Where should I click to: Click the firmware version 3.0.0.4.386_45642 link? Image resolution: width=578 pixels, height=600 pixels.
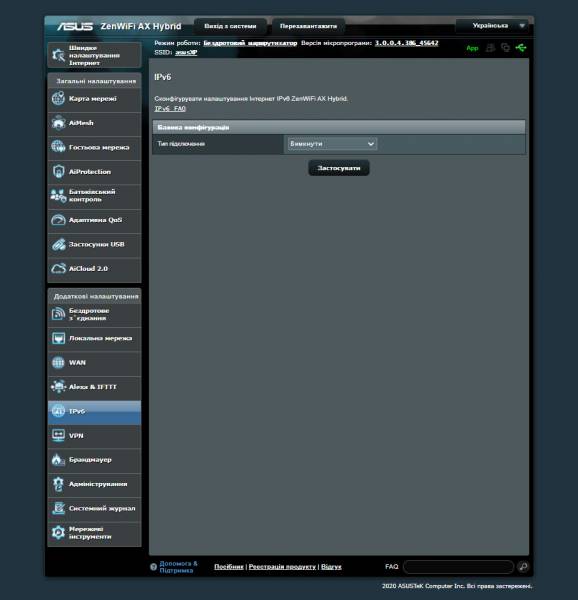pyautogui.click(x=407, y=43)
